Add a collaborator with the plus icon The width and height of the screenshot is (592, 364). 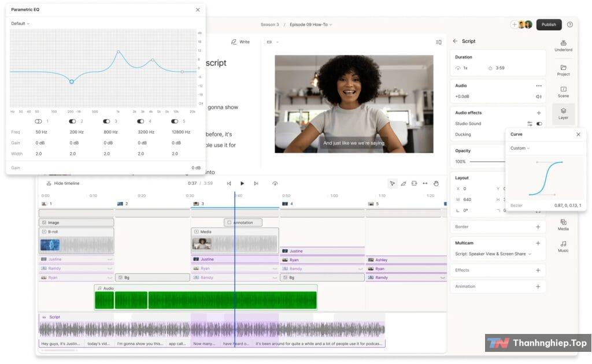[x=514, y=24]
